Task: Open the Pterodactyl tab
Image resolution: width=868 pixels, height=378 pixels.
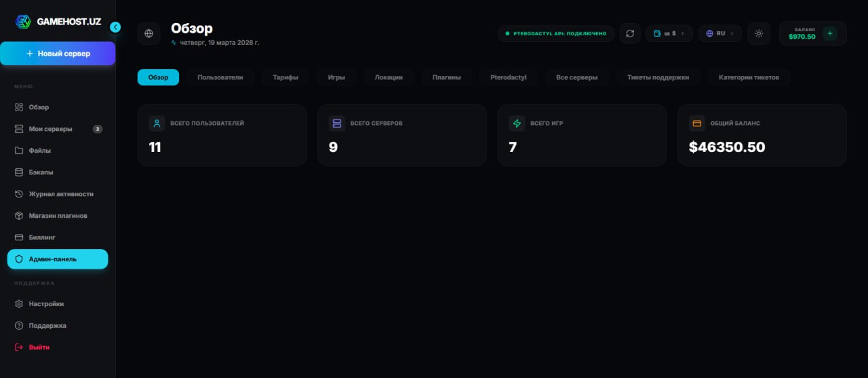Action: pos(508,77)
